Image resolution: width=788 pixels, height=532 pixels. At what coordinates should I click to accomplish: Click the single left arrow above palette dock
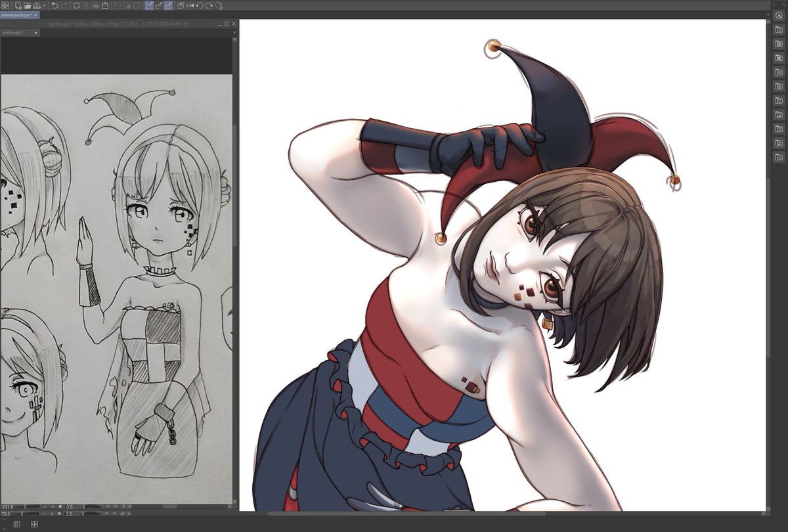point(774,4)
